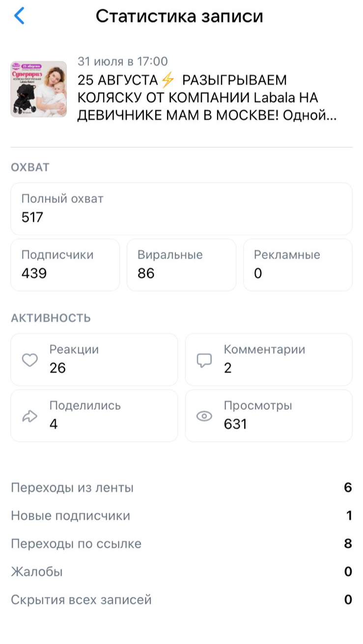Select the Подписчики reach card
This screenshot has height=644, width=363.
(65, 265)
